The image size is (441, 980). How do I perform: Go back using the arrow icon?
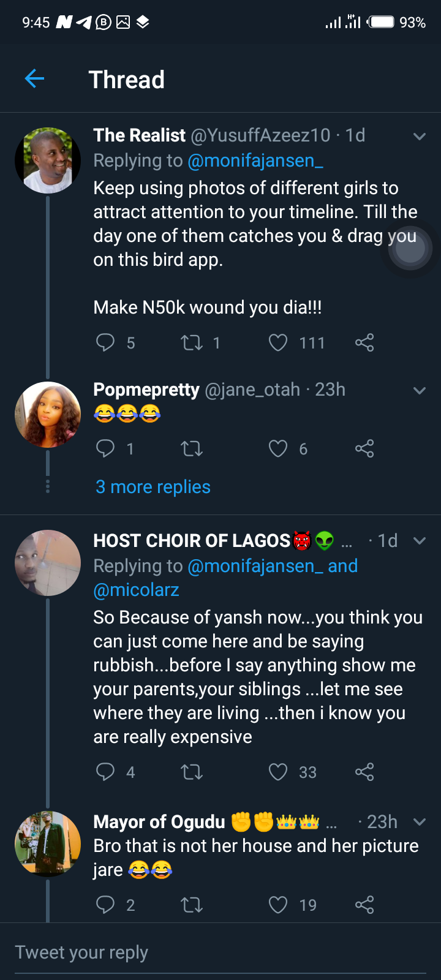coord(34,78)
